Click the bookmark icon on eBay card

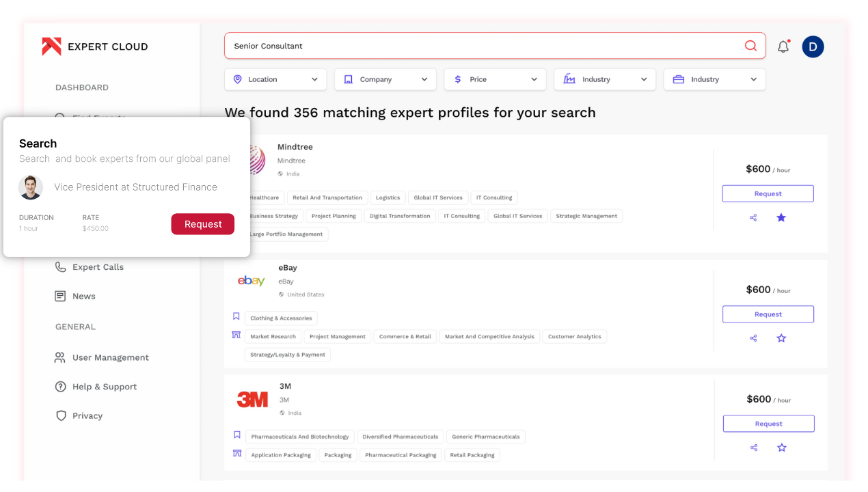click(236, 317)
